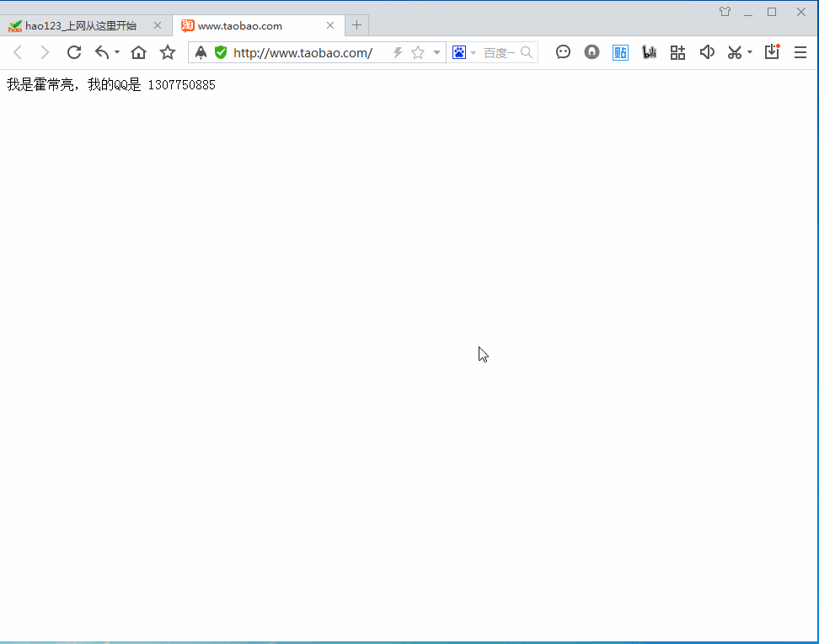Expand the screenshot scissors dropdown arrow
Viewport: 819px width, 644px height.
750,53
